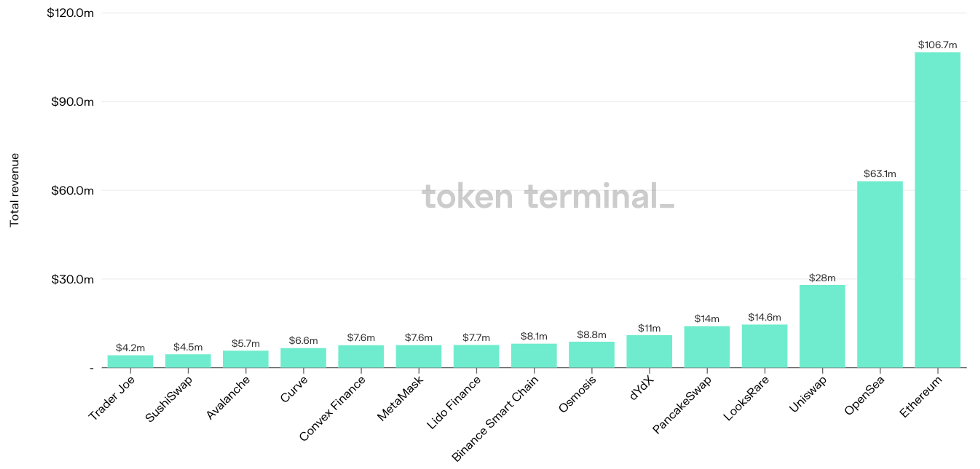This screenshot has height=469, width=980.
Task: Click the OpenSea revenue bar
Action: point(879,274)
